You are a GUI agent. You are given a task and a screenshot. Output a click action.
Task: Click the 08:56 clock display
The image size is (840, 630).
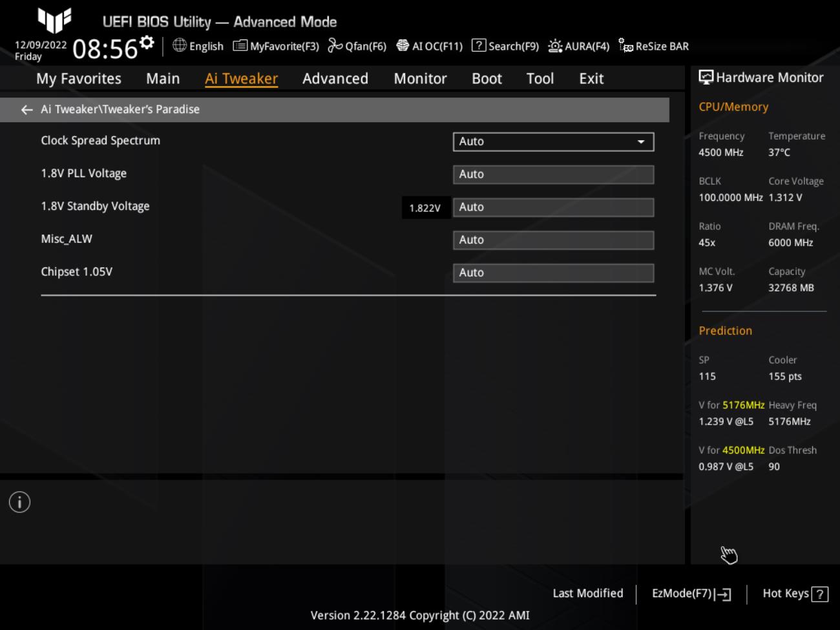click(x=105, y=49)
